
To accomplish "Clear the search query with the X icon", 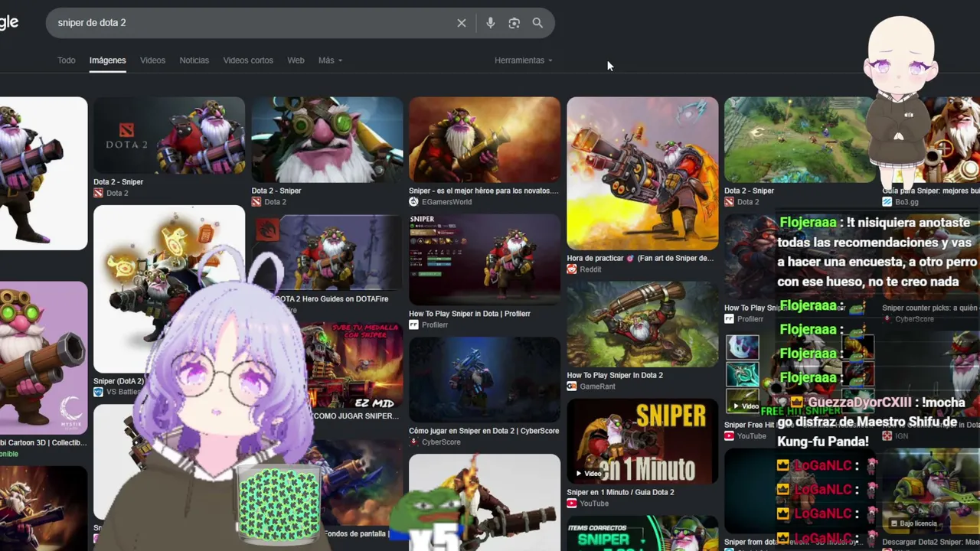I will pos(462,23).
